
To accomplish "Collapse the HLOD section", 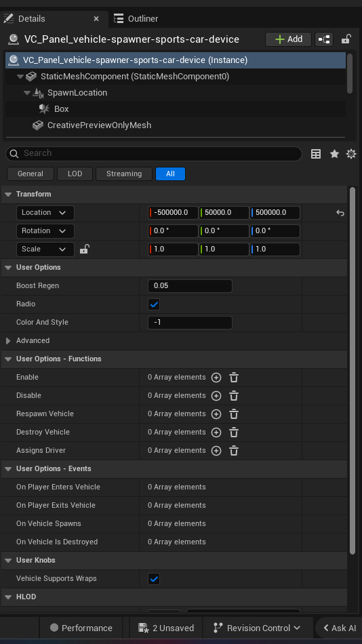I will tap(8, 597).
